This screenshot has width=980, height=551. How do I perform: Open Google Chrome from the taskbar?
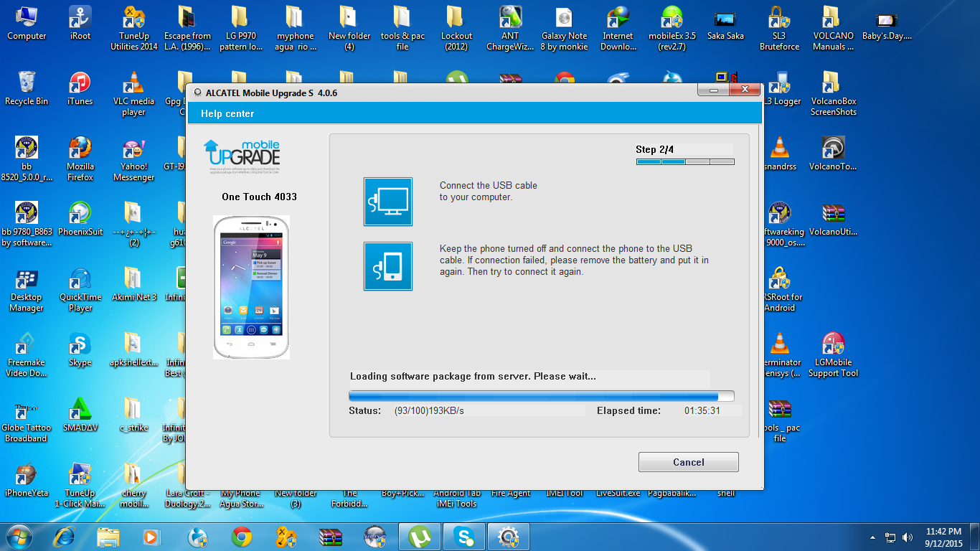[x=242, y=537]
